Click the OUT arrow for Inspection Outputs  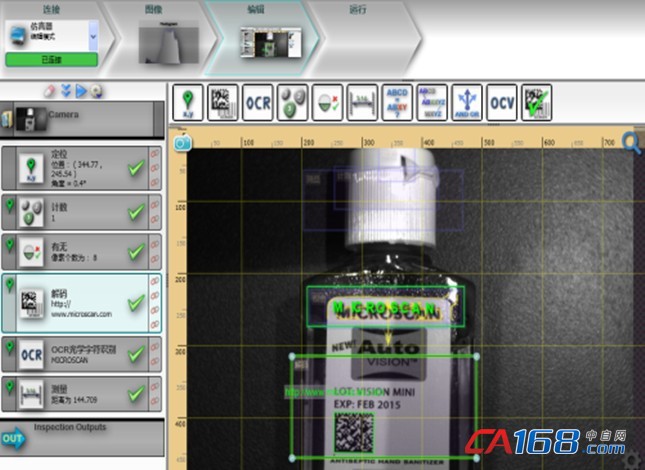point(13,438)
